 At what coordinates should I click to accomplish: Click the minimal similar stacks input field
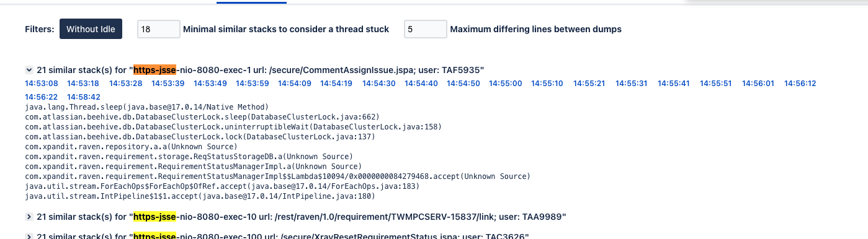158,29
